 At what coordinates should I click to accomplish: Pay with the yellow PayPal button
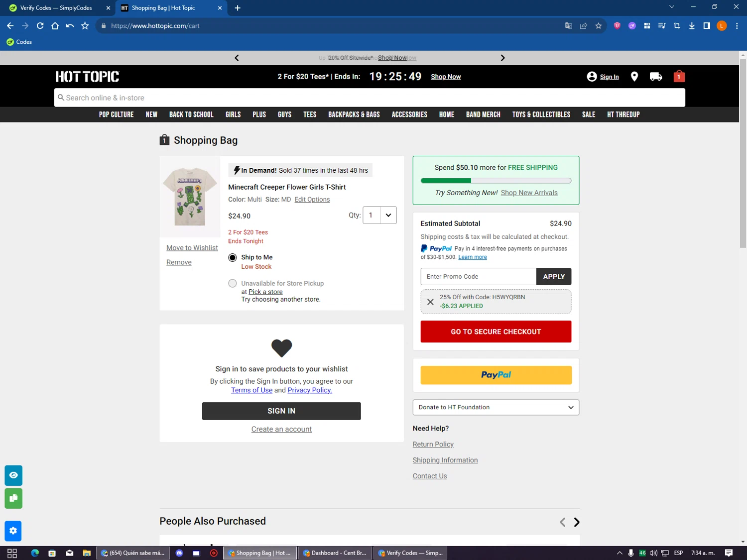point(496,375)
